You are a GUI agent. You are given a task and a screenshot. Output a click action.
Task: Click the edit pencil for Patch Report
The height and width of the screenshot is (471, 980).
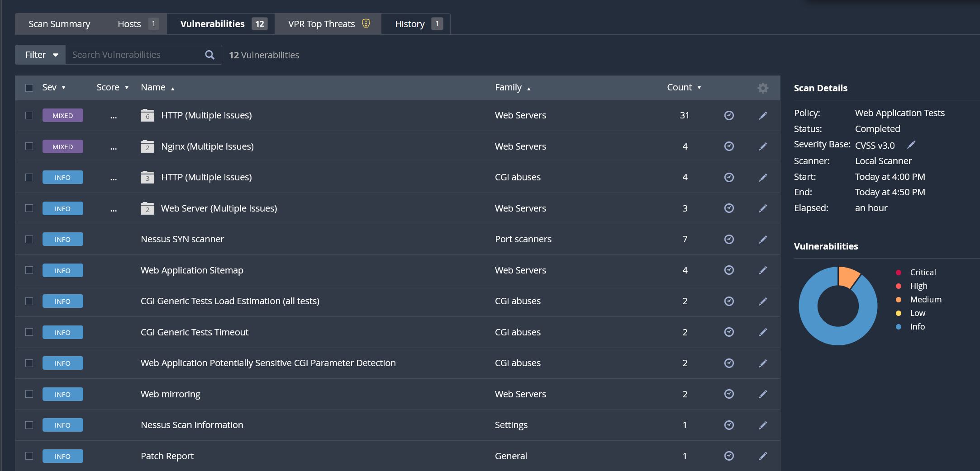[763, 456]
